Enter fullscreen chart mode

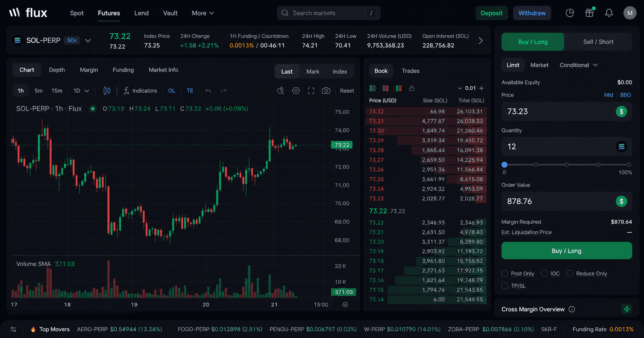pyautogui.click(x=311, y=91)
